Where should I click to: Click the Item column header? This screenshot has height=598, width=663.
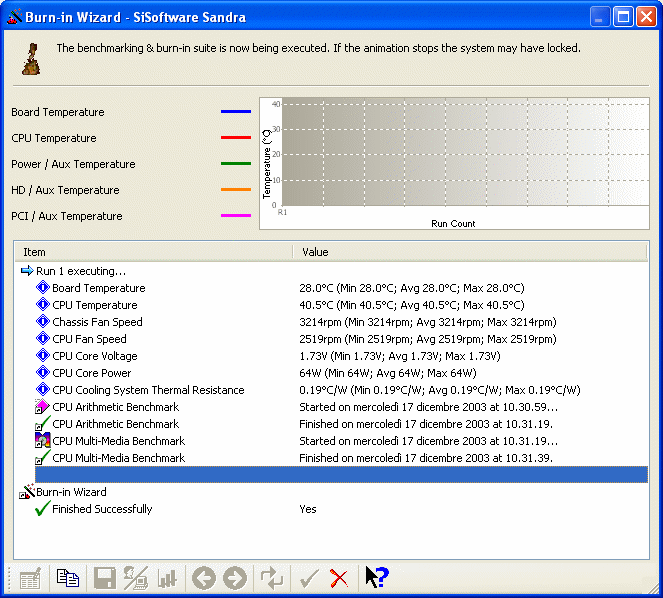[153, 252]
